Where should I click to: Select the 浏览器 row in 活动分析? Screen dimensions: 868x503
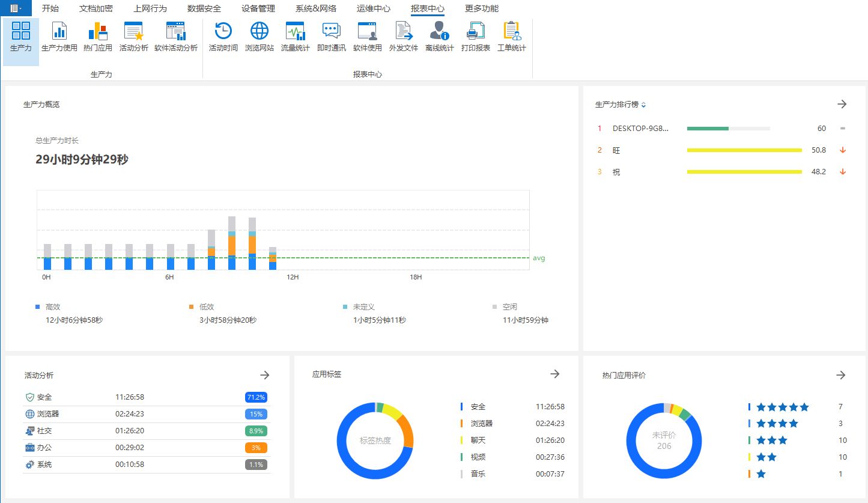point(147,414)
